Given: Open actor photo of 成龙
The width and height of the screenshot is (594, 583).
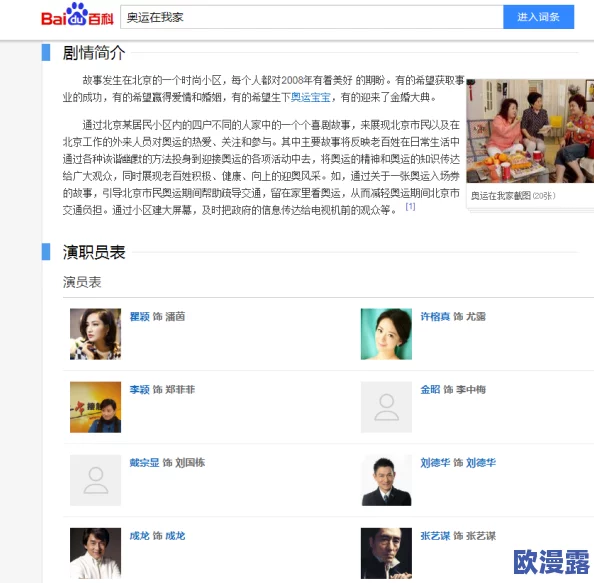Looking at the screenshot, I should click(95, 553).
